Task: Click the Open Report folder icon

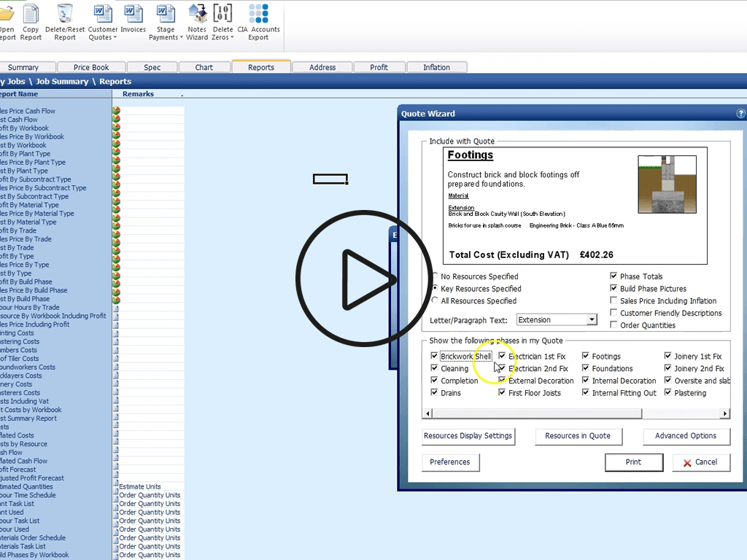Action: coord(6,13)
